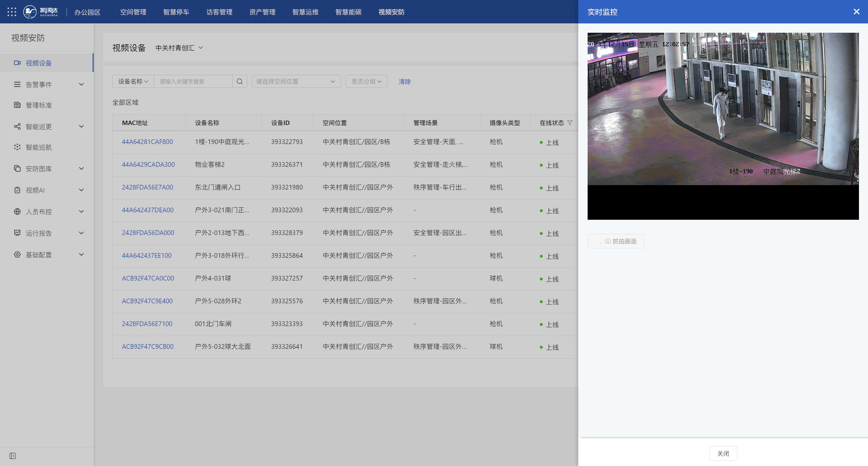Open the 请选择空间位置 combo box
Viewport: 868px width, 466px height.
[x=296, y=81]
